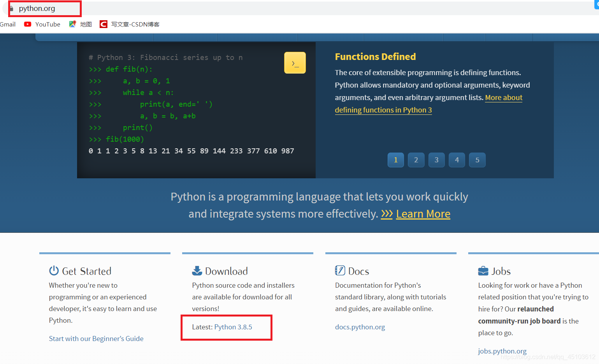Image resolution: width=599 pixels, height=364 pixels.
Task: Click the '# Python 3: Fibonacci series' comment
Action: 166,58
